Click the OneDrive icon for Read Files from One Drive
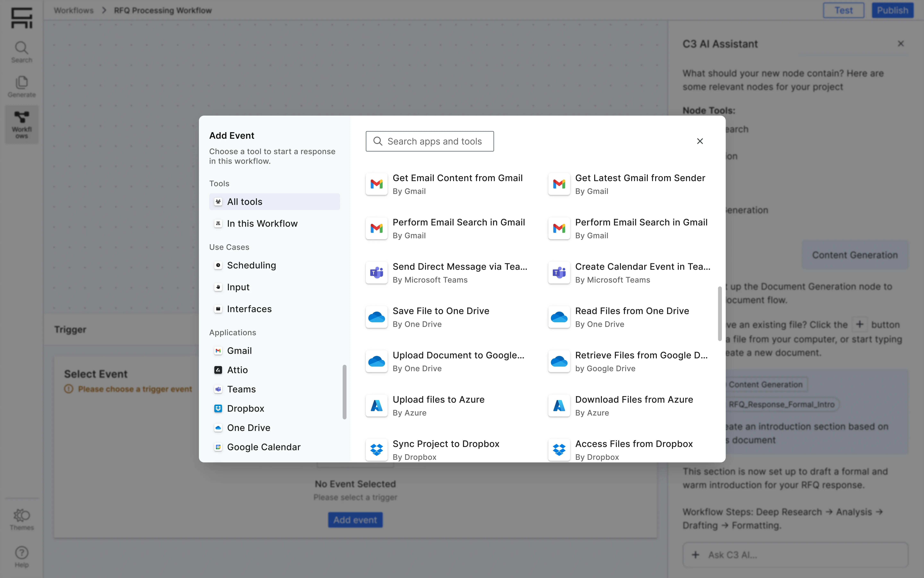Viewport: 924px width, 578px height. pos(559,317)
